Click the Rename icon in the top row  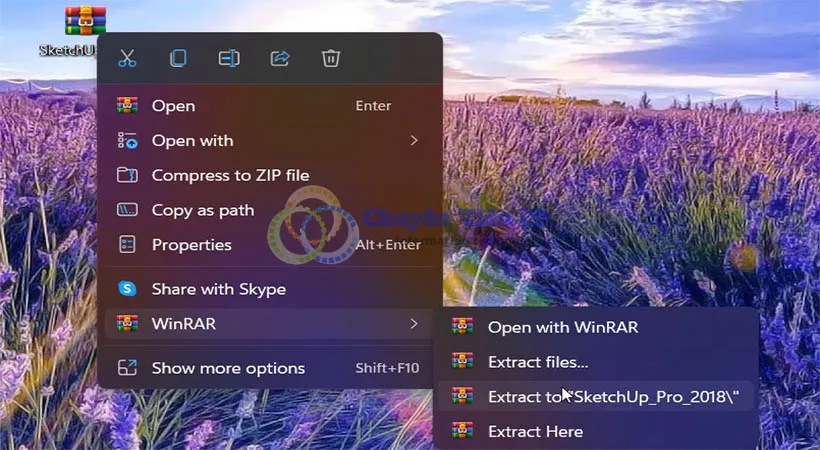(229, 58)
